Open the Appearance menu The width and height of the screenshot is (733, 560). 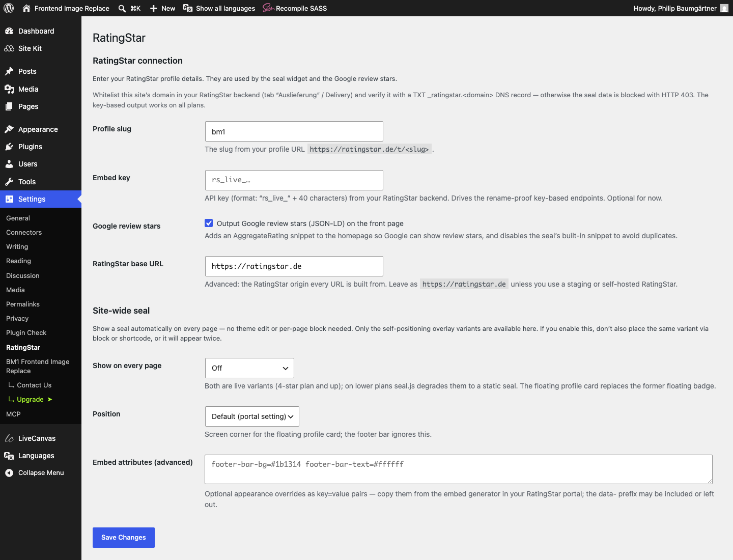(x=41, y=129)
